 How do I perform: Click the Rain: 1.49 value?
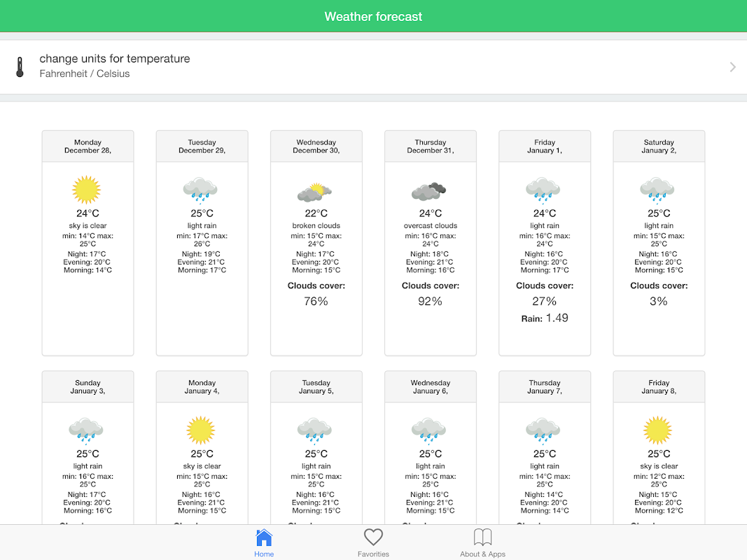point(545,318)
